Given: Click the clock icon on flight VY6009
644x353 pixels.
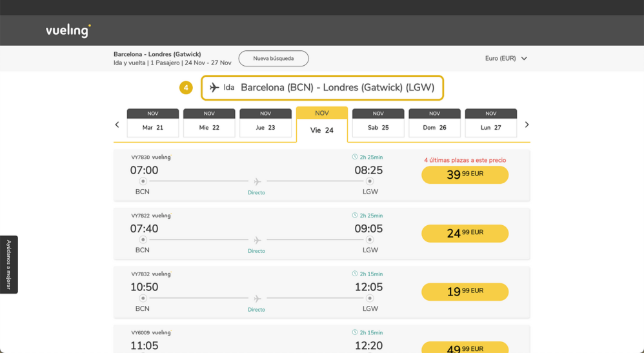Looking at the screenshot, I should click(355, 332).
